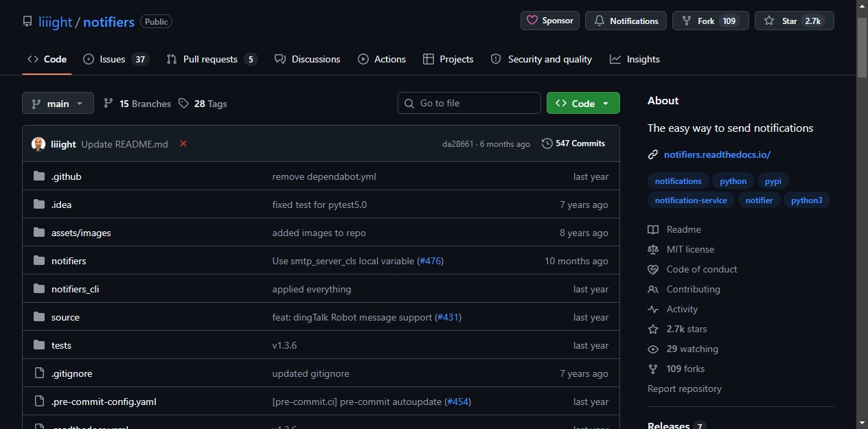Image resolution: width=868 pixels, height=429 pixels.
Task: Click the watching eye icon in About
Action: pos(653,349)
